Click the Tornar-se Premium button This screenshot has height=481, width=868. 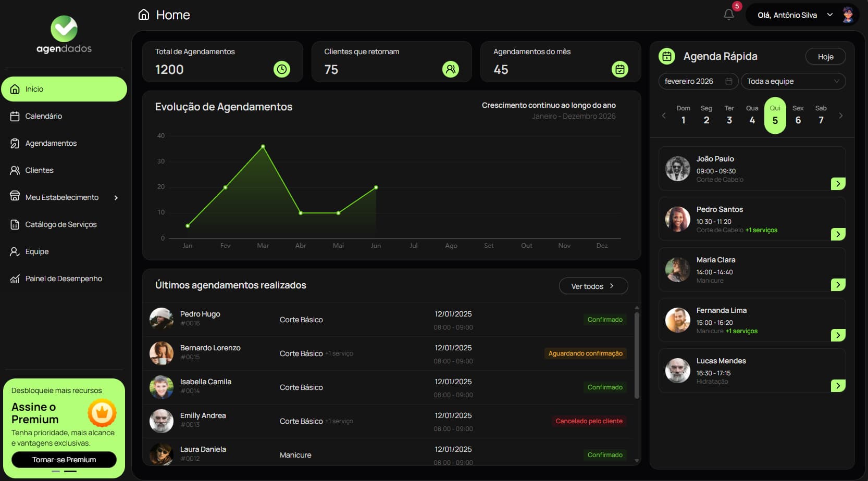pos(64,460)
